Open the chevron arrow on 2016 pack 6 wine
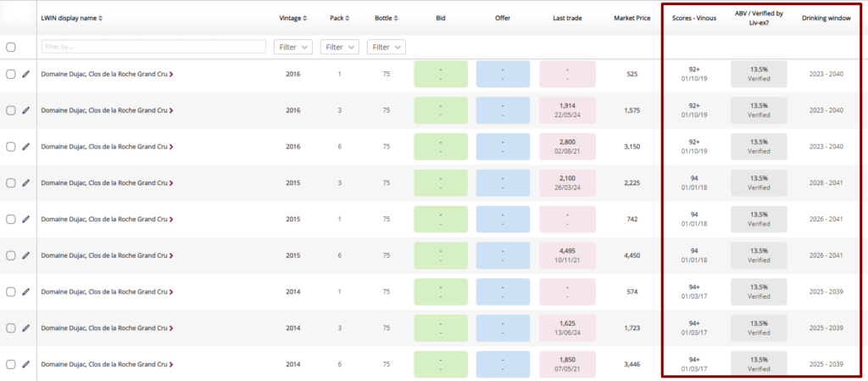Screen dimensions: 868x381 tap(171, 147)
